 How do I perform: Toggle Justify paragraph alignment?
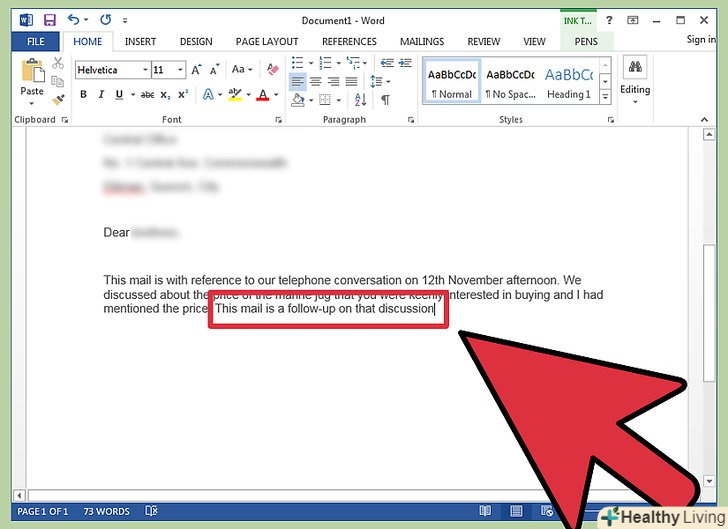(351, 82)
